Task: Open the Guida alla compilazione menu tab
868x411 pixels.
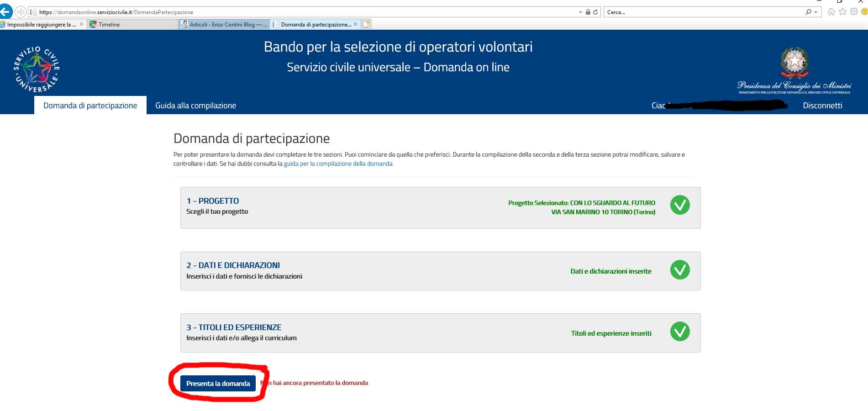Action: [x=195, y=105]
